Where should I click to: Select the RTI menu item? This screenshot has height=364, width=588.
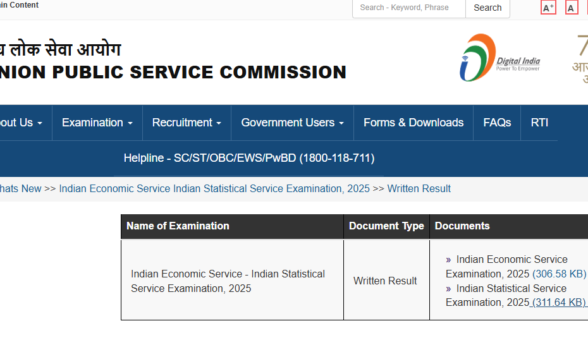pyautogui.click(x=539, y=123)
